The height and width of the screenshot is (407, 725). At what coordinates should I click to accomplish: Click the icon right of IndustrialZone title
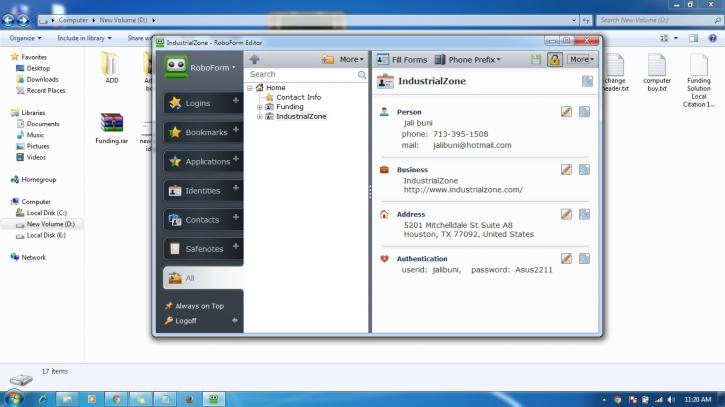click(587, 81)
